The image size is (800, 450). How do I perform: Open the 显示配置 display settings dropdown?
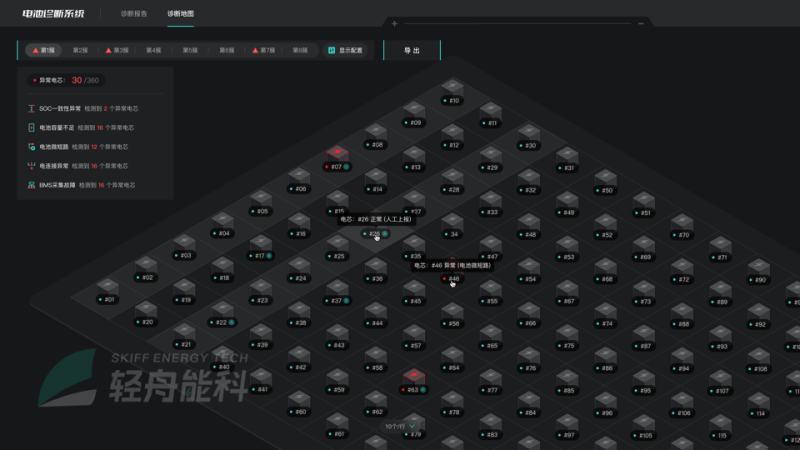[x=346, y=50]
